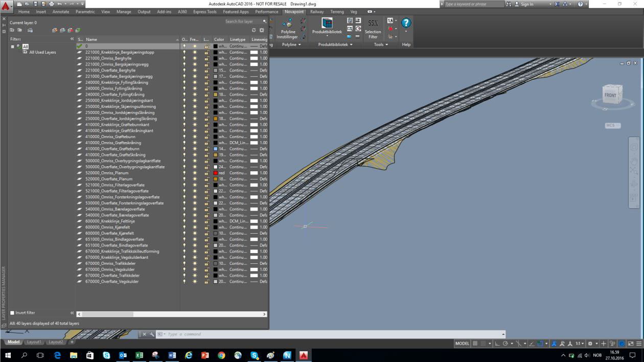This screenshot has width=644, height=362.
Task: Toggle Lock for 670000_Overflate_Vegskulder layer
Action: (206, 281)
